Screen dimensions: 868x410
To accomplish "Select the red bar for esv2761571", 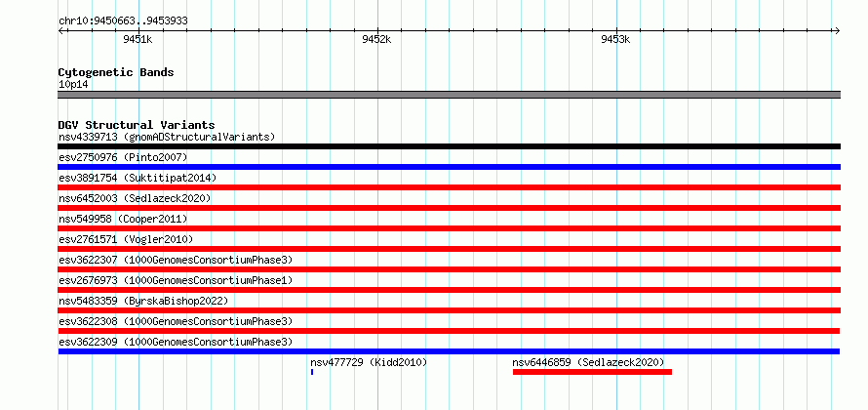I will (449, 249).
